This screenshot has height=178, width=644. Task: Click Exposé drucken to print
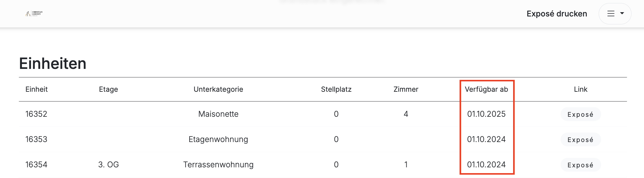(557, 14)
